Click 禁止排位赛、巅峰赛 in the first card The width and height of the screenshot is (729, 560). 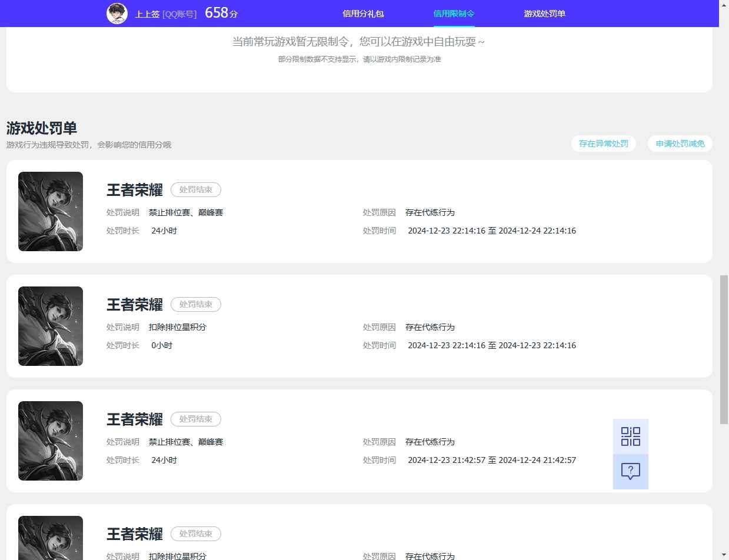[186, 212]
